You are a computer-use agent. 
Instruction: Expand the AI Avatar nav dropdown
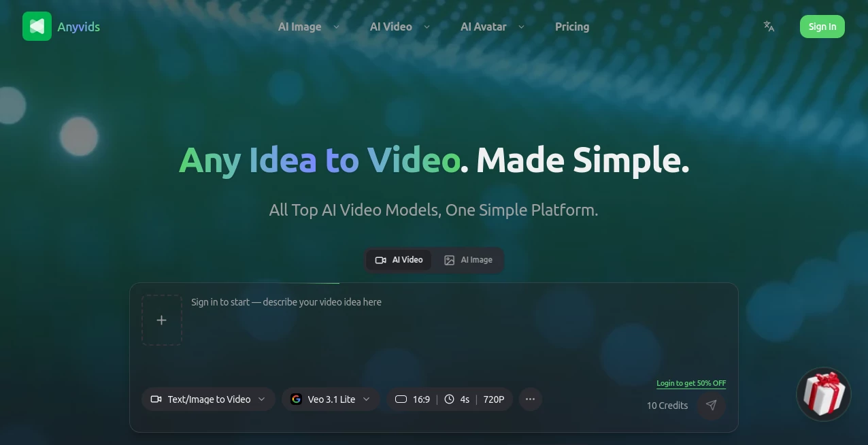point(493,27)
